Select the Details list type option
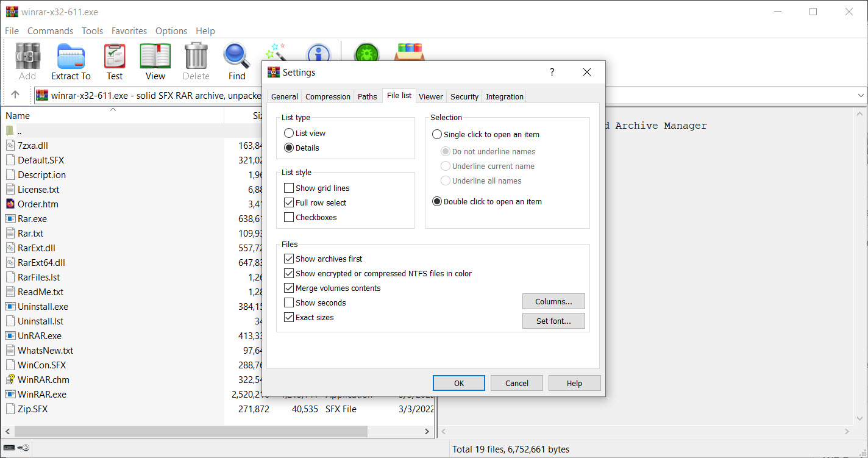Image resolution: width=868 pixels, height=458 pixels. pyautogui.click(x=289, y=148)
